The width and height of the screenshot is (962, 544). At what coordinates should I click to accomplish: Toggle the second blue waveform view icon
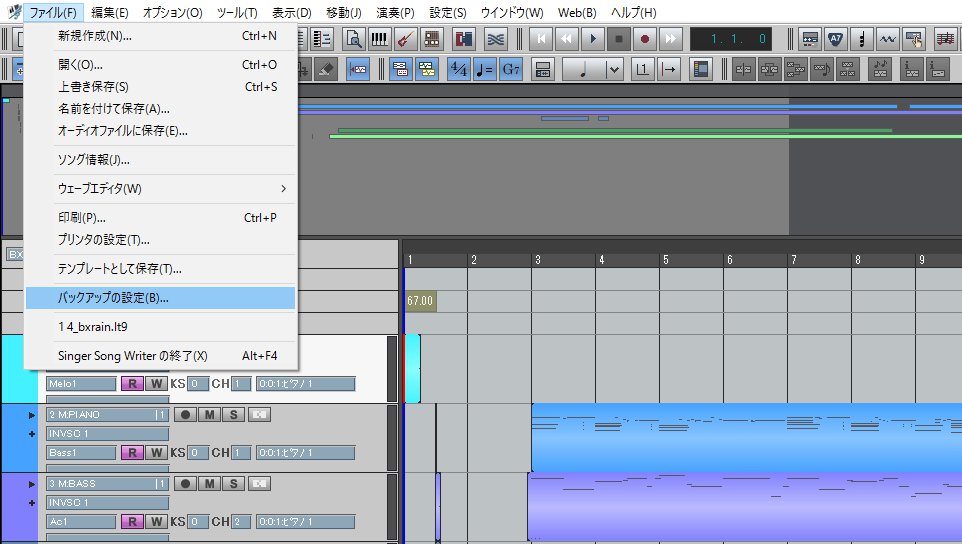tap(426, 69)
